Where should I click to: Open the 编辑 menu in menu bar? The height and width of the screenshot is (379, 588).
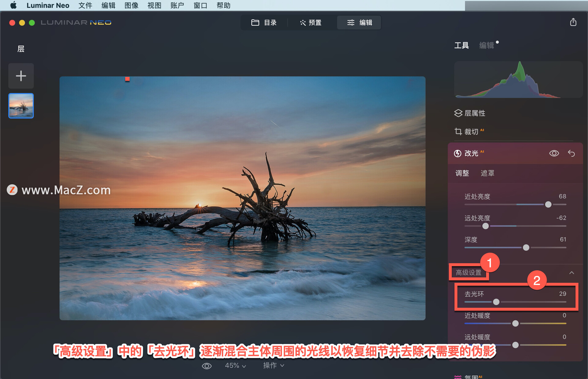(x=108, y=5)
